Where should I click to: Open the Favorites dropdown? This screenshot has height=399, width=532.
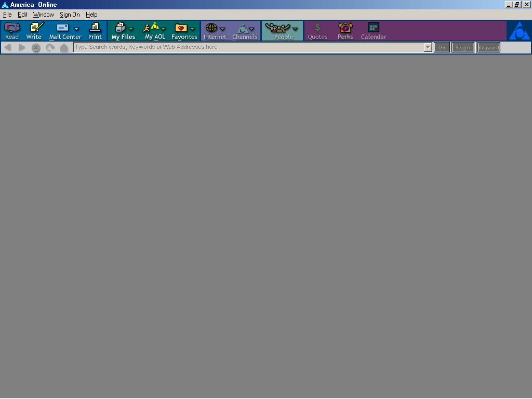click(x=192, y=29)
